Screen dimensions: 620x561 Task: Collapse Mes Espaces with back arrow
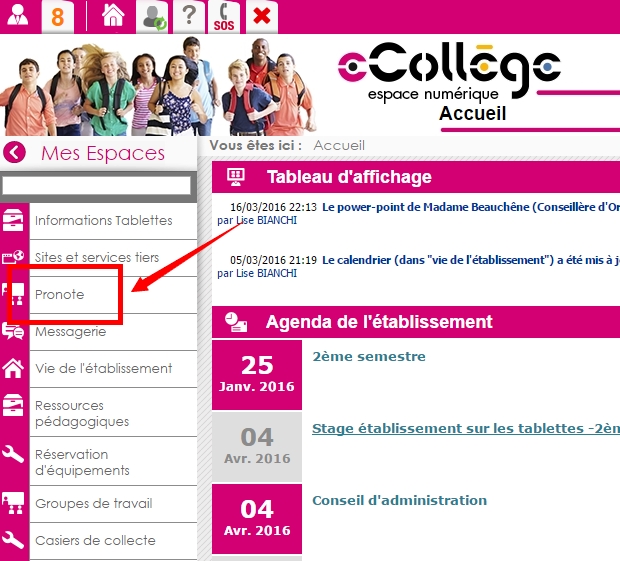coord(15,153)
